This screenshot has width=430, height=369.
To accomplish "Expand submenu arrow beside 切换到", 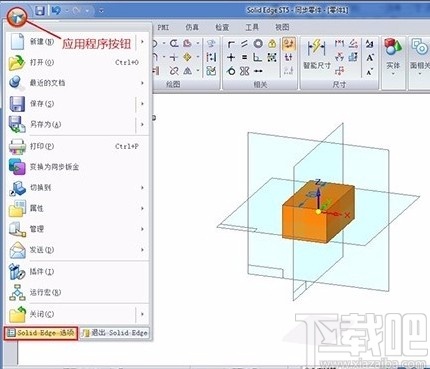I will coord(142,187).
